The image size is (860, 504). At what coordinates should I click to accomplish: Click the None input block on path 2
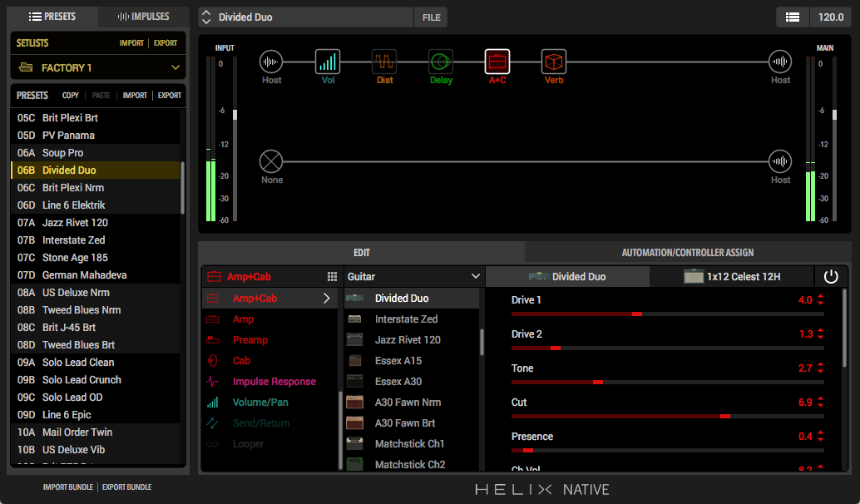tap(271, 161)
